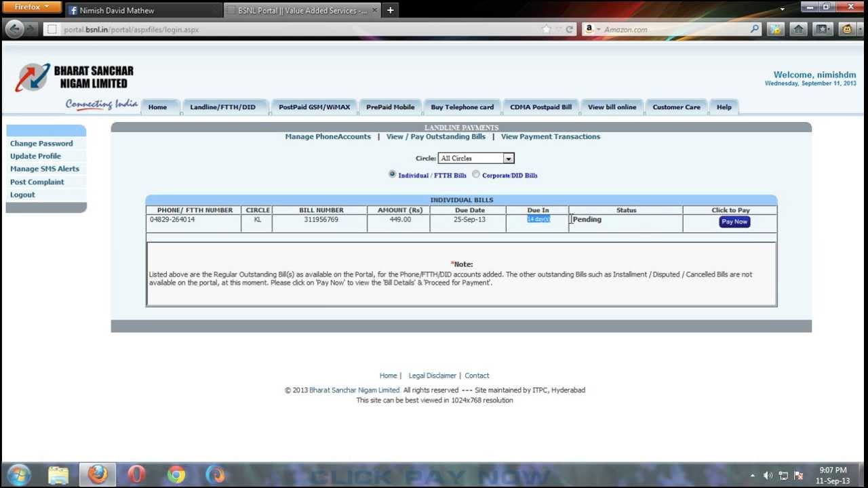Viewport: 868px width, 488px height.
Task: Open the bookmarks menu toolbar icon
Action: (823, 29)
